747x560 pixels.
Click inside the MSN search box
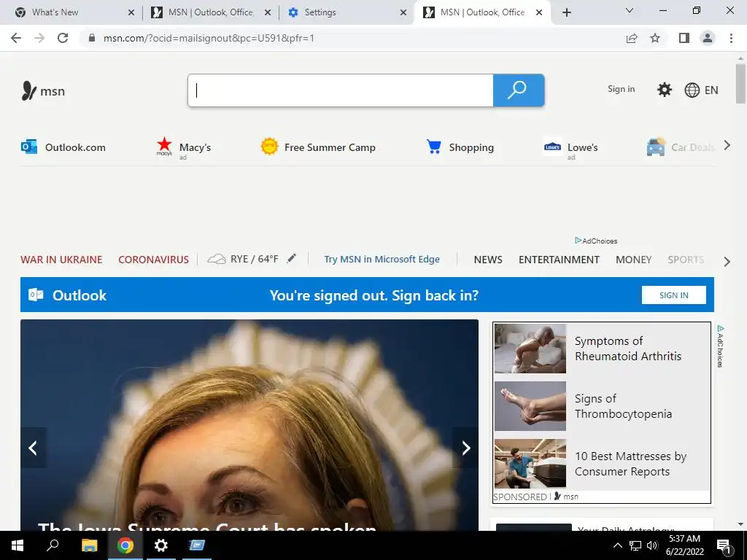pyautogui.click(x=341, y=90)
